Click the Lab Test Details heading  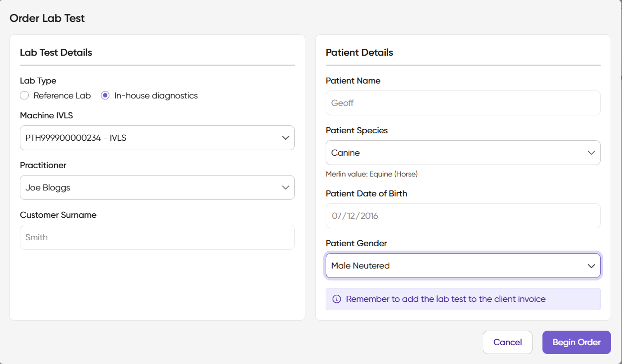click(56, 52)
